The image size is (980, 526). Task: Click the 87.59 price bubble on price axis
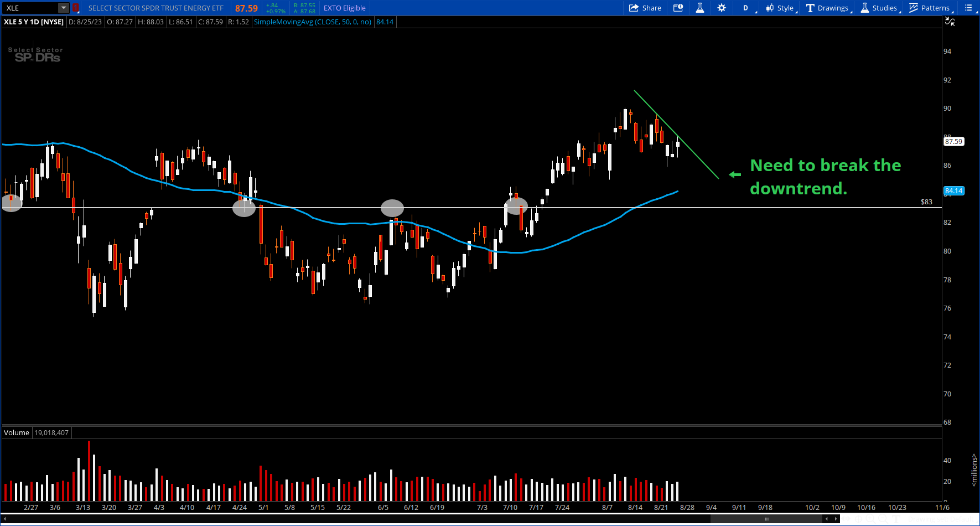[953, 142]
